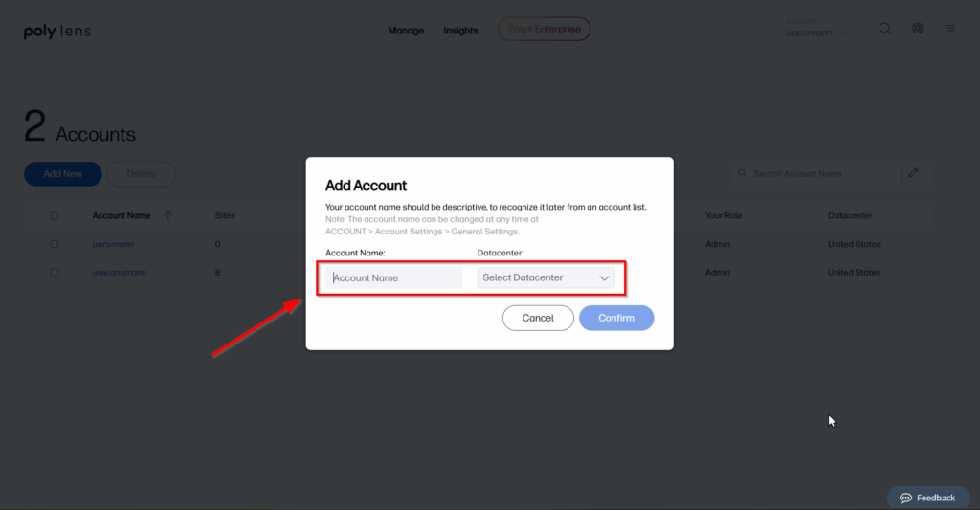Open the Select Datacenter dropdown
The width and height of the screenshot is (980, 510).
[546, 278]
